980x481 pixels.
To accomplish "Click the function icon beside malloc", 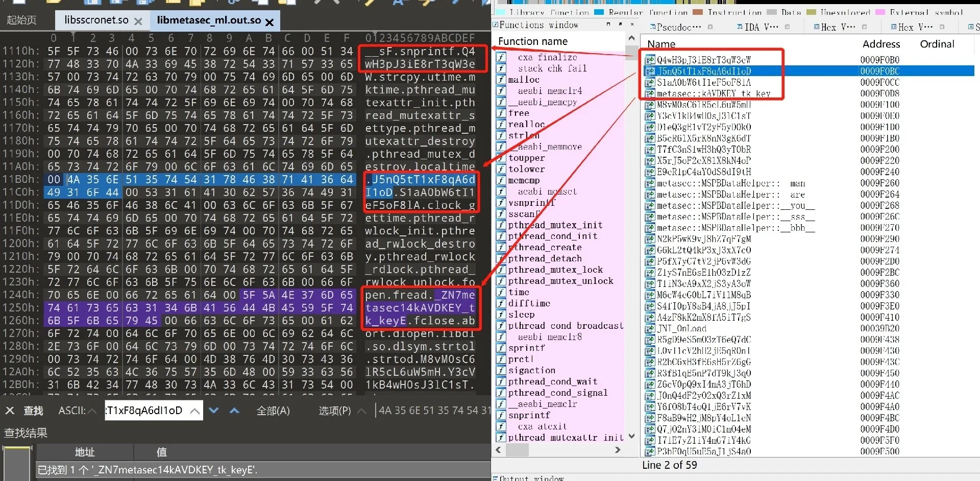I will [x=501, y=80].
